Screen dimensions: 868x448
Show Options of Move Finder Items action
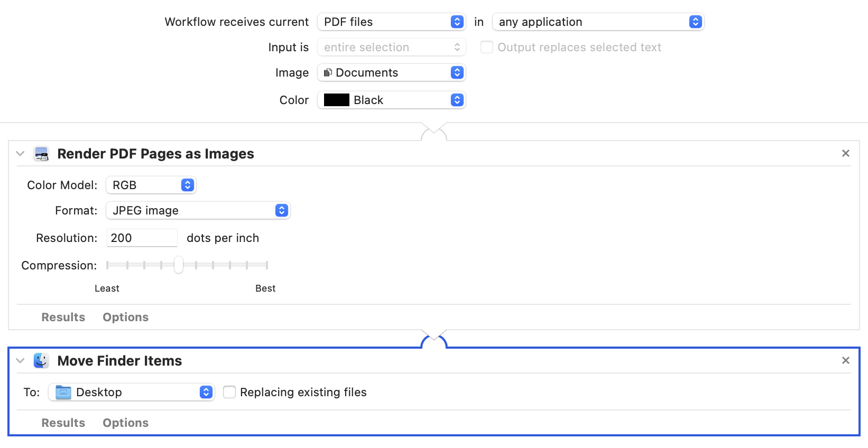tap(126, 423)
